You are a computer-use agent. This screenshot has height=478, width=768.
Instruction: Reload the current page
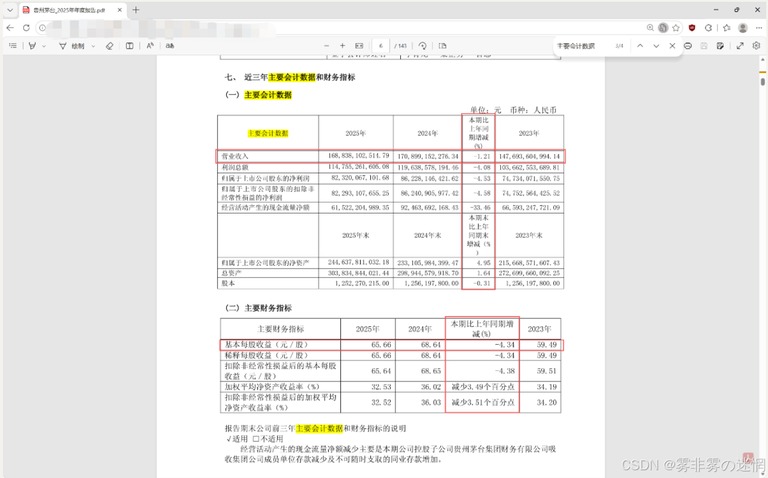(26, 28)
